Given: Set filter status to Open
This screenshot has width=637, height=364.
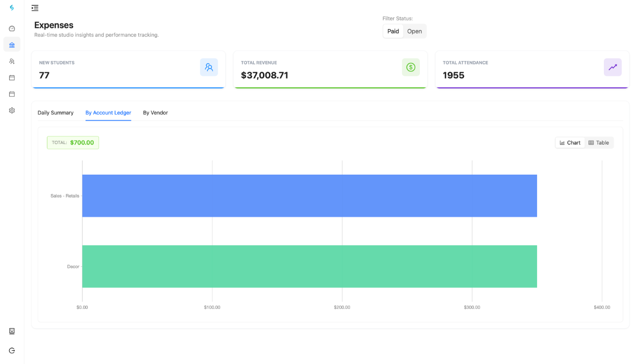Looking at the screenshot, I should click(414, 31).
